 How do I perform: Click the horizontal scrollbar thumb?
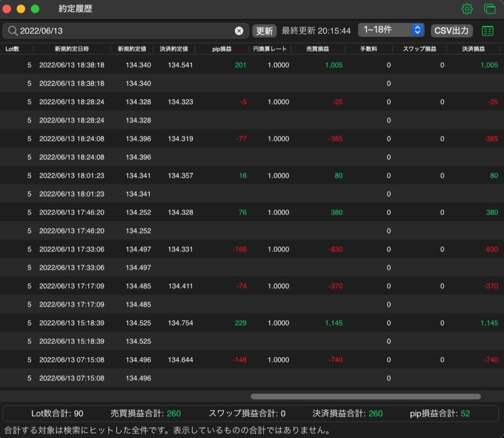(x=366, y=397)
